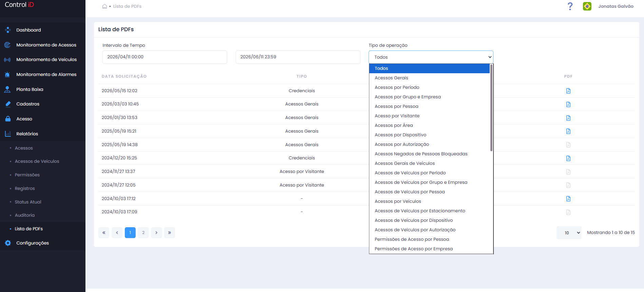
Task: Choose Acessos de Veículos por Estacionamento option
Action: pos(429,211)
